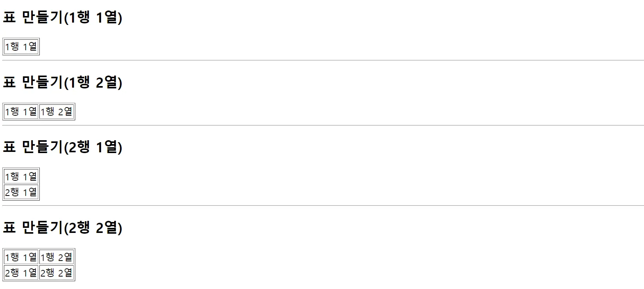Select cell '1행 2열' in the 1행 2열 table

point(57,112)
